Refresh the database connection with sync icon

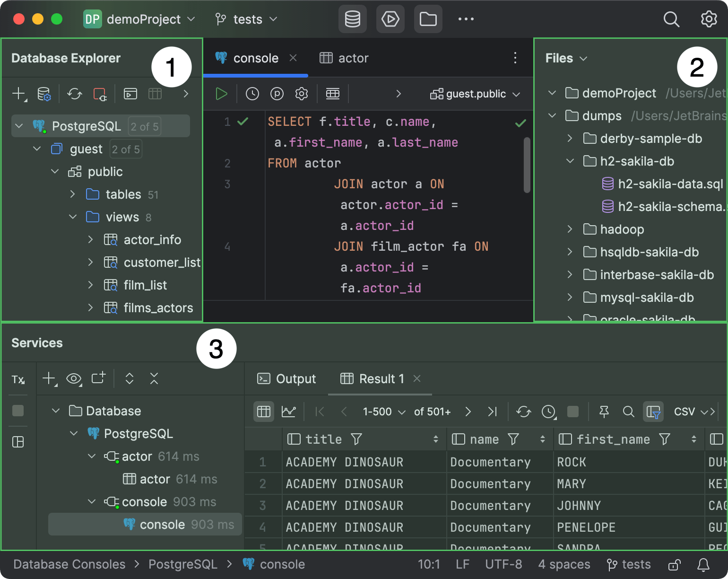click(74, 94)
